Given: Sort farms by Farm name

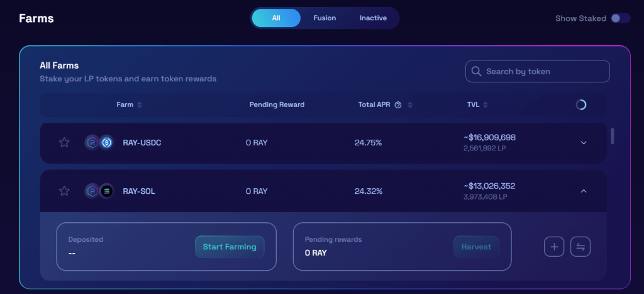Looking at the screenshot, I should 140,105.
